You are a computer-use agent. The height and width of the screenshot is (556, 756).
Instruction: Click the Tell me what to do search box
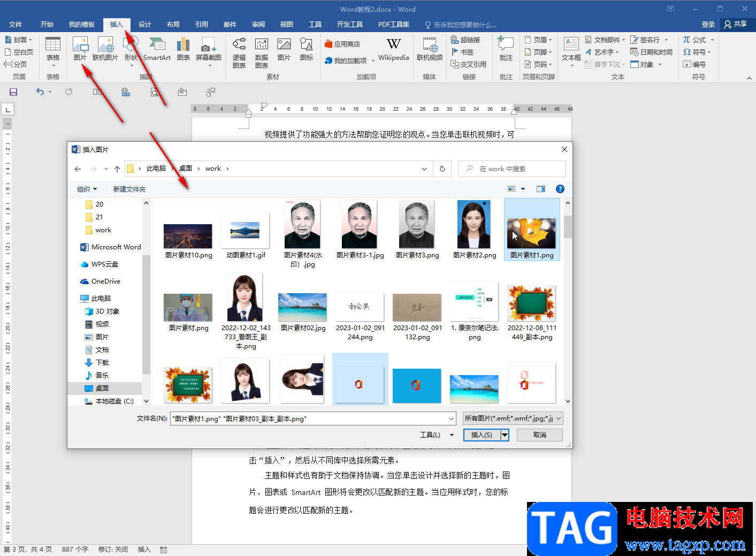tap(461, 25)
